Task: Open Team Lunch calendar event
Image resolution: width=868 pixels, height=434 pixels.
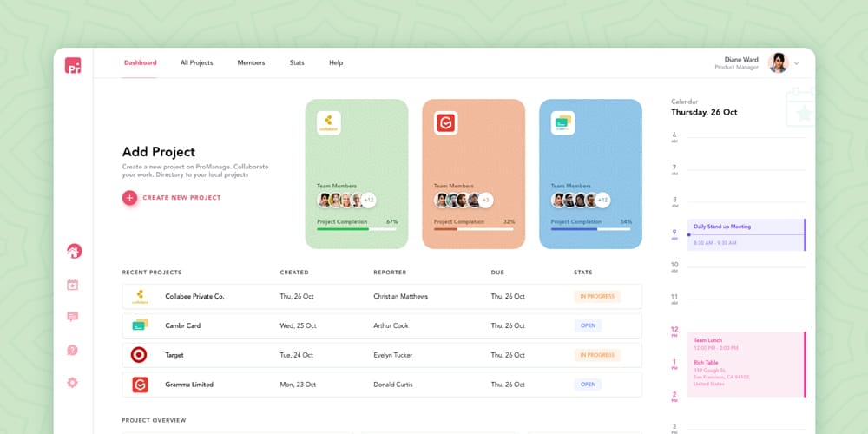Action: tap(746, 365)
